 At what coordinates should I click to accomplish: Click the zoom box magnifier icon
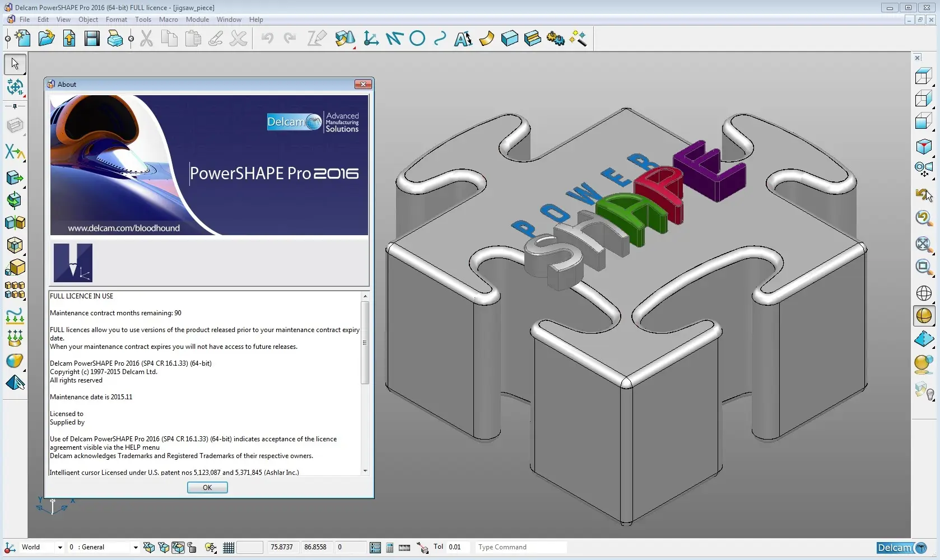click(924, 267)
